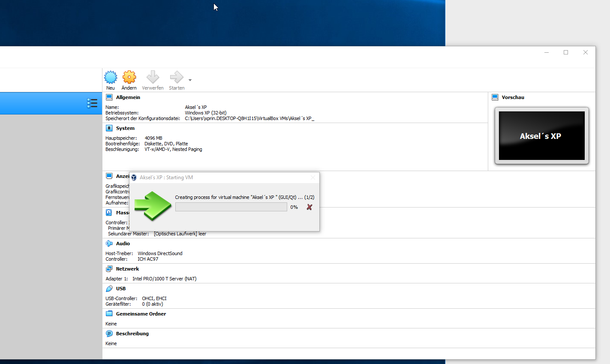
Task: Click the Allgemein section icon
Action: 109,97
